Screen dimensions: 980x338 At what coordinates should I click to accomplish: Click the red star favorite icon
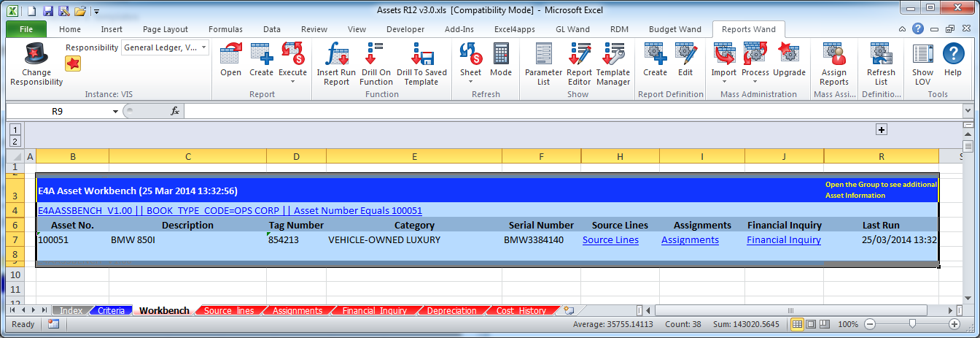(73, 64)
